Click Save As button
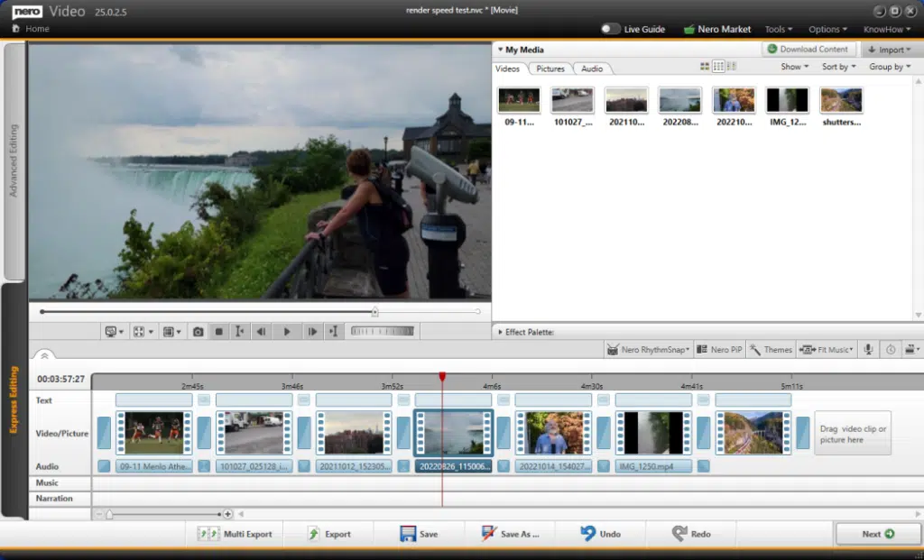 click(511, 534)
